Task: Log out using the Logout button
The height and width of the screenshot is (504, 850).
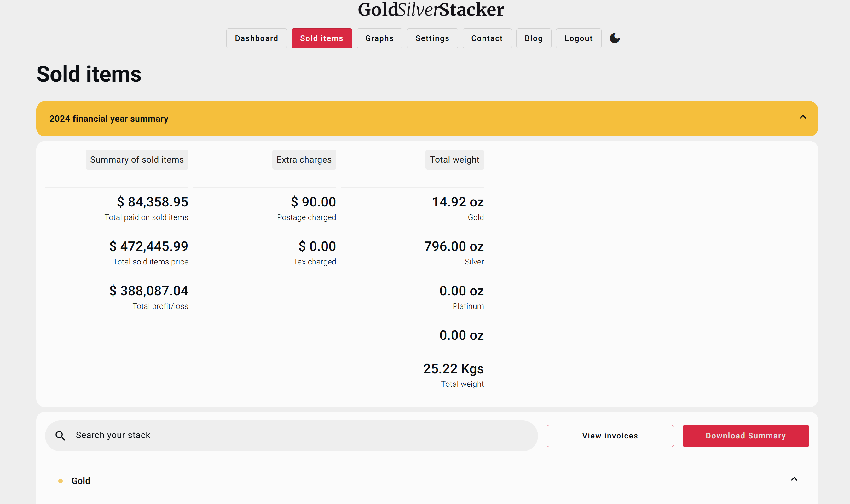Action: [578, 38]
